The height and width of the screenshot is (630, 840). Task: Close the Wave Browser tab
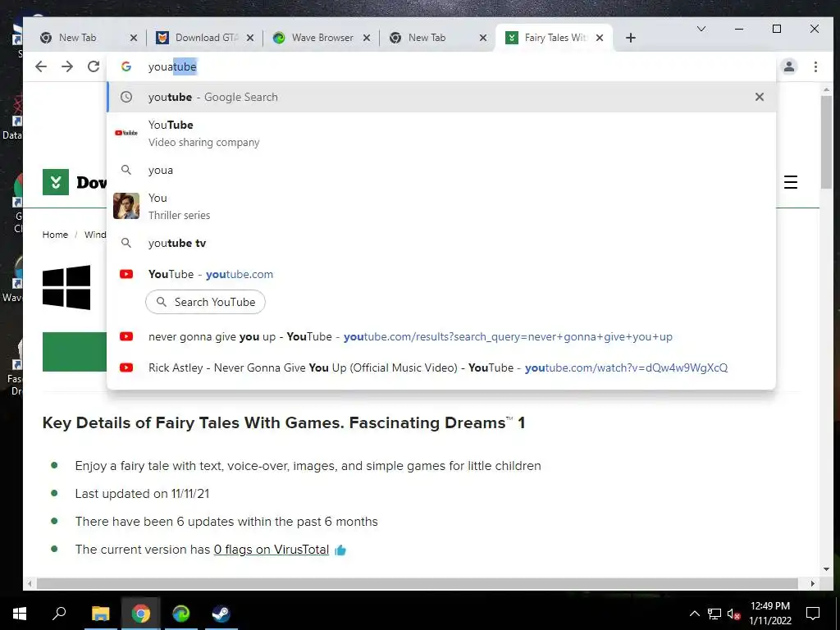click(367, 38)
